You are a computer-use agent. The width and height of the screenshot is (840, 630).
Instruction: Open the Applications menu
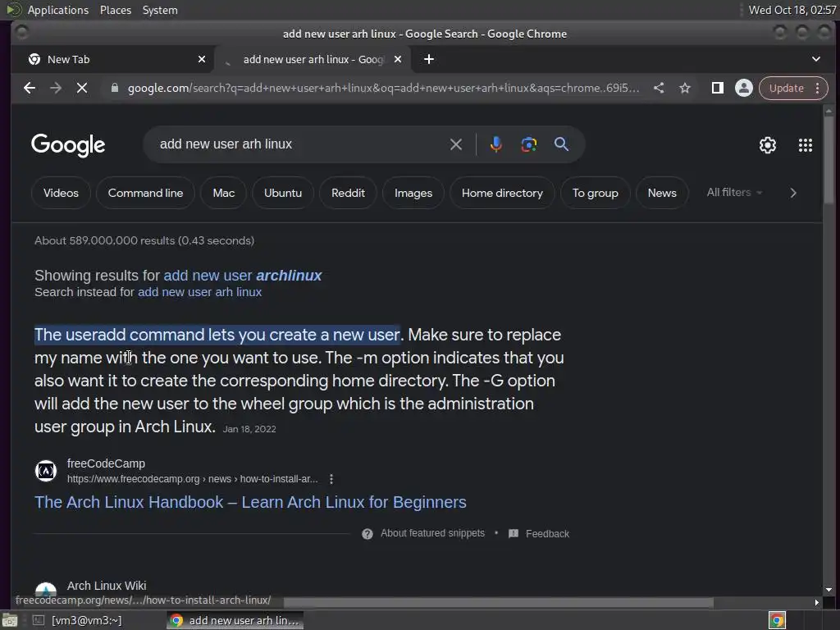click(x=58, y=10)
